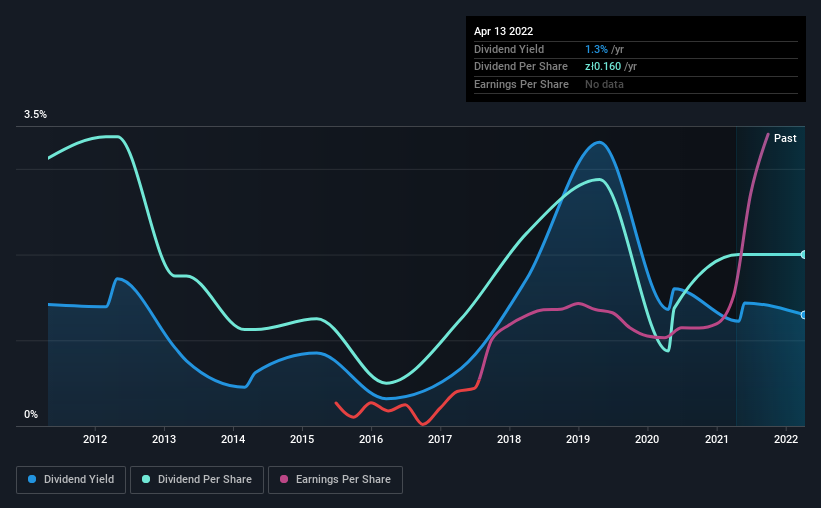Toggle the Earnings Per Share legend button

(335, 480)
